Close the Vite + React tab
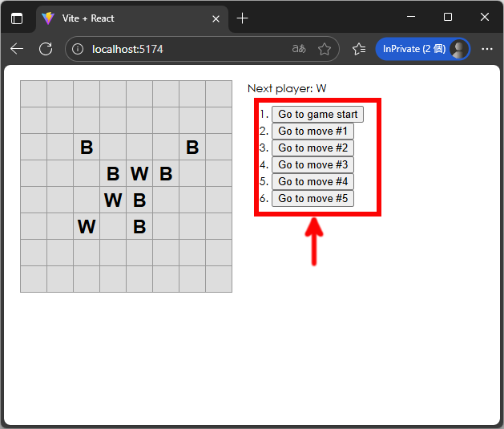Image resolution: width=504 pixels, height=429 pixels. [x=213, y=18]
